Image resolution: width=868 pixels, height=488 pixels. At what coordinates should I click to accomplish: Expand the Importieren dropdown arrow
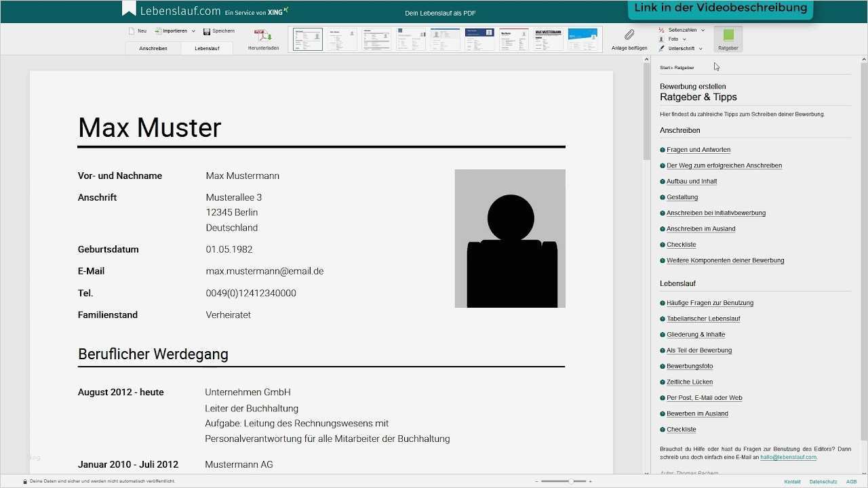pos(193,31)
